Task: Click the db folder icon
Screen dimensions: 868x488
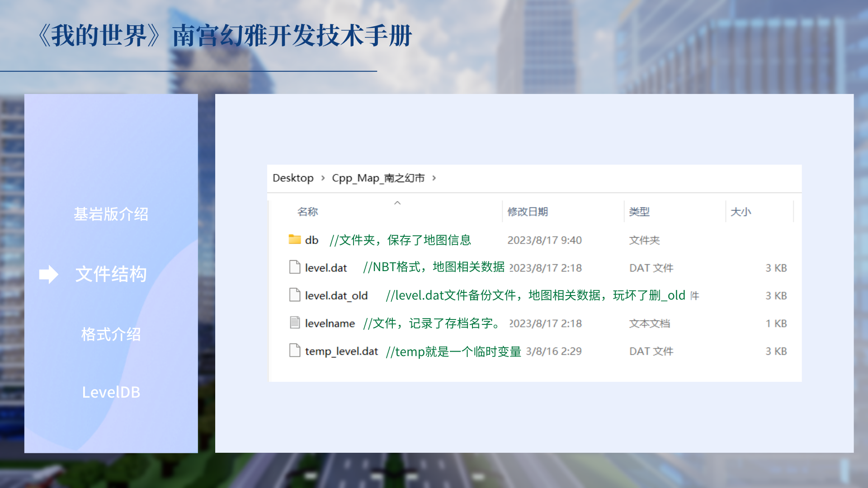Action: (295, 239)
